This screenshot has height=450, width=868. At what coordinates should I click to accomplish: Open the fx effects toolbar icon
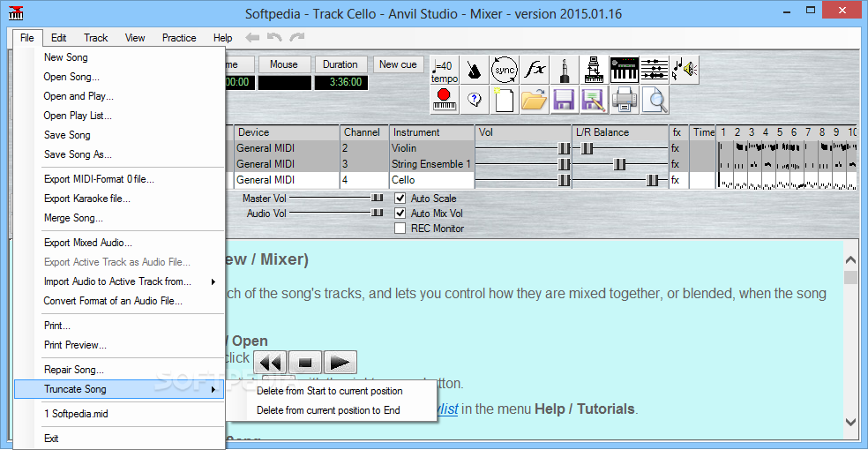[535, 70]
